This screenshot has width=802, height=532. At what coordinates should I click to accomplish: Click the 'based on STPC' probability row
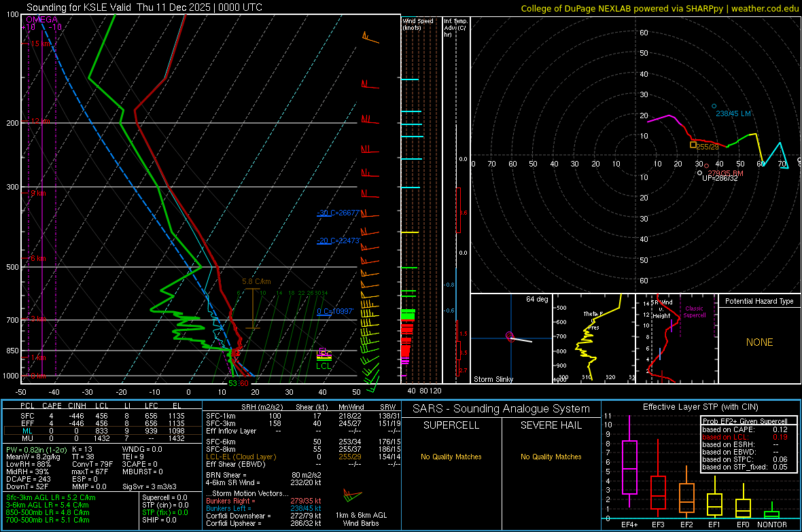(x=745, y=459)
